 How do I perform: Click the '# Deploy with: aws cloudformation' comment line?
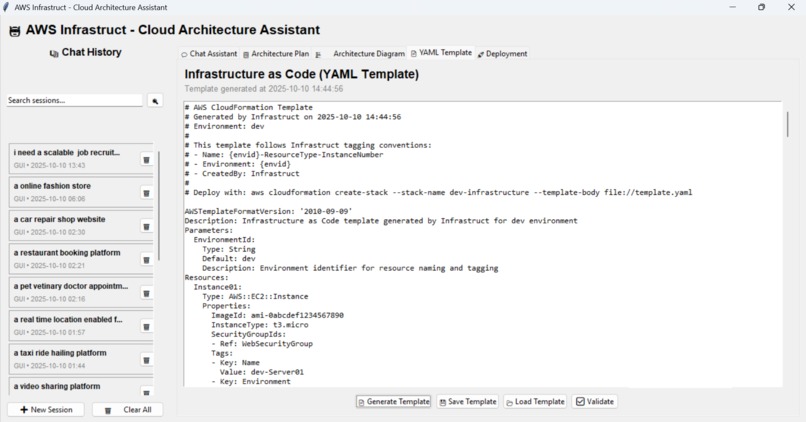(438, 192)
